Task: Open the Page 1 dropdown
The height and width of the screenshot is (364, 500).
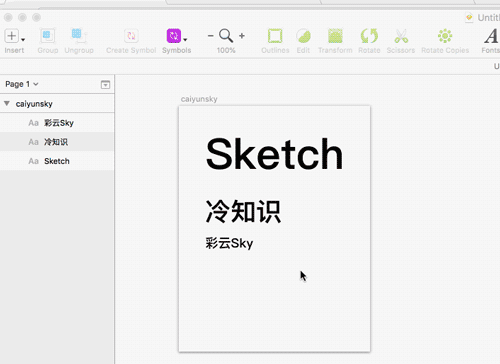Action: pyautogui.click(x=22, y=84)
